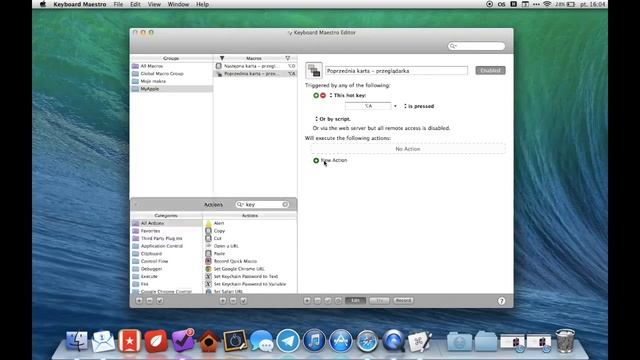Select the 'Favorites' action category
640x360 pixels.
click(167, 231)
